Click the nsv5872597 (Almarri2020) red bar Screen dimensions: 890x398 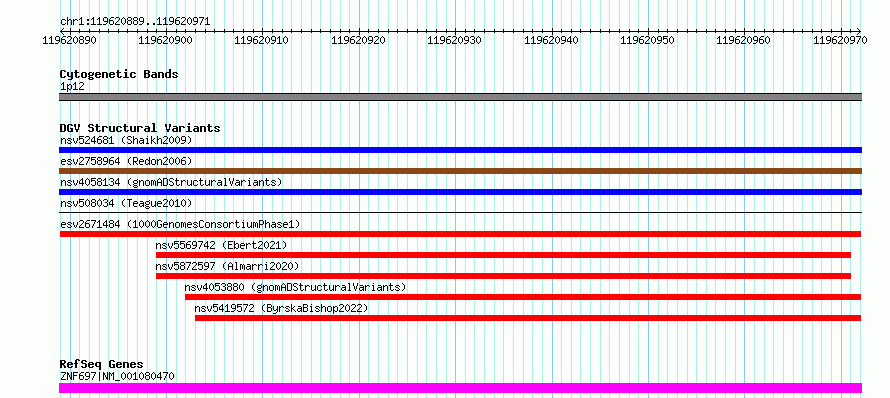point(503,276)
